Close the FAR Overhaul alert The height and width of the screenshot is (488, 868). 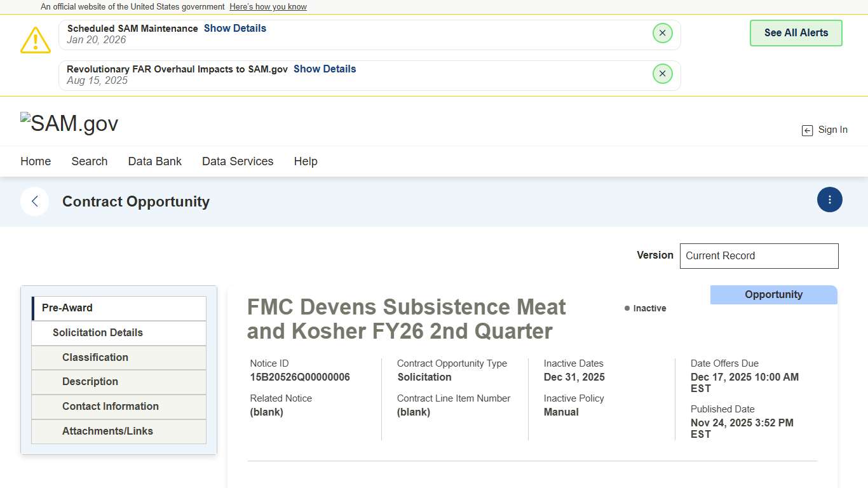pos(662,74)
